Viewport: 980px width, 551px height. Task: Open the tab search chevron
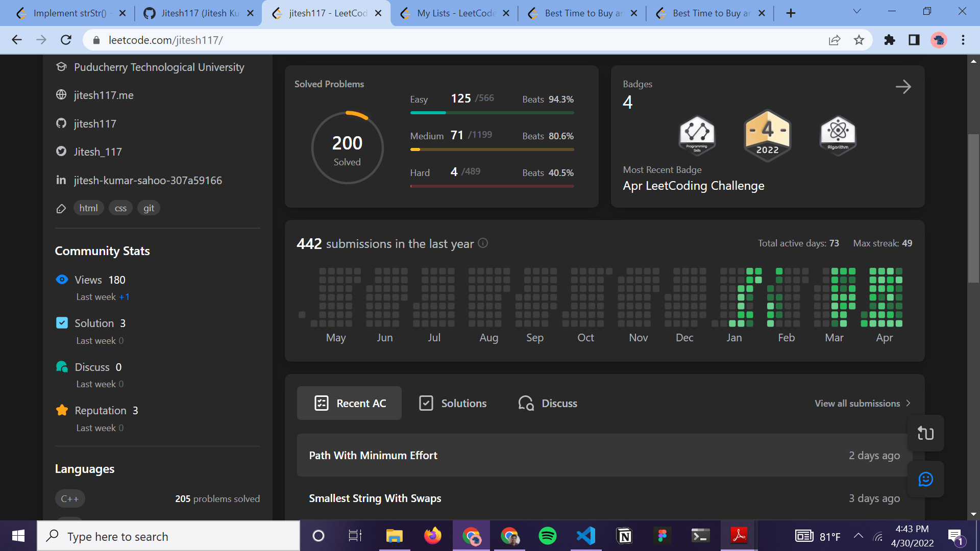[x=856, y=11]
